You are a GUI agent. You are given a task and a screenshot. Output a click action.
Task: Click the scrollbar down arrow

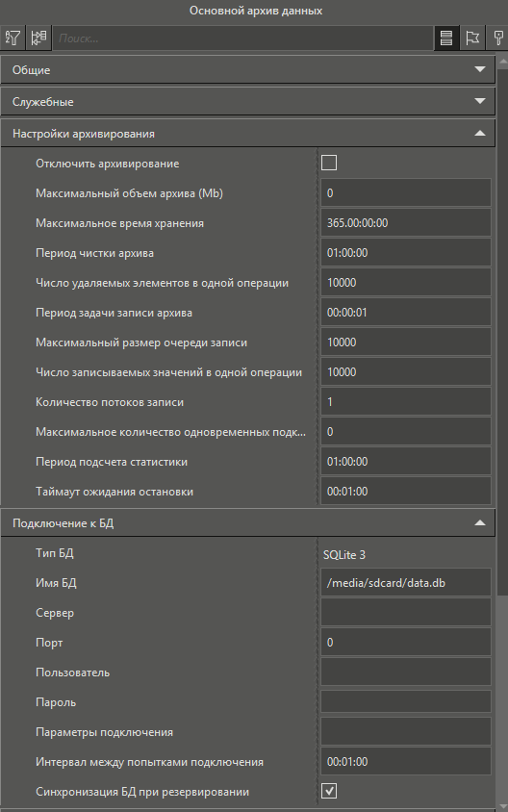pyautogui.click(x=502, y=806)
